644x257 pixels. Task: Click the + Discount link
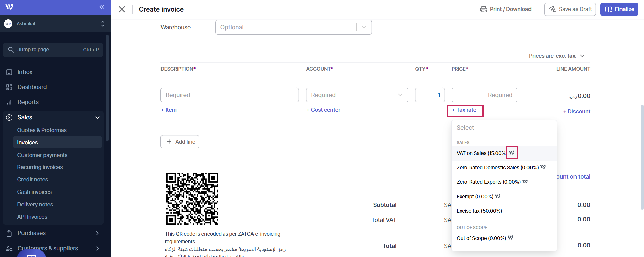click(577, 112)
